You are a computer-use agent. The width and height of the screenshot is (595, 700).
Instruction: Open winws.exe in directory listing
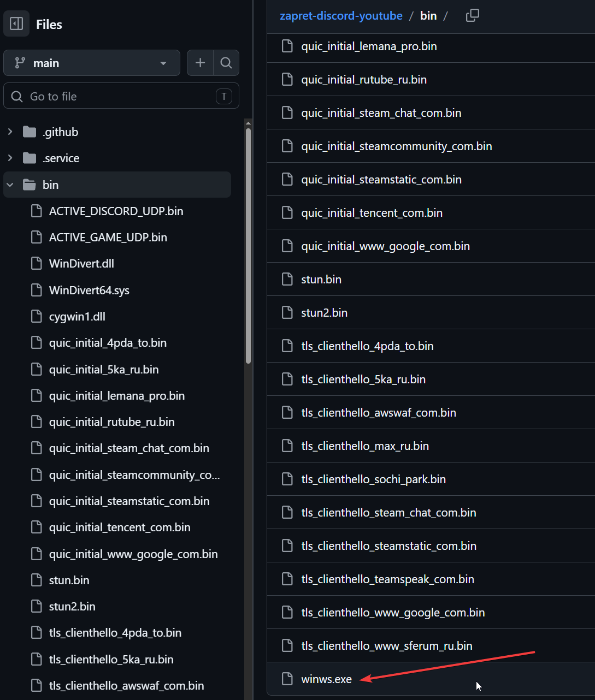click(x=326, y=679)
